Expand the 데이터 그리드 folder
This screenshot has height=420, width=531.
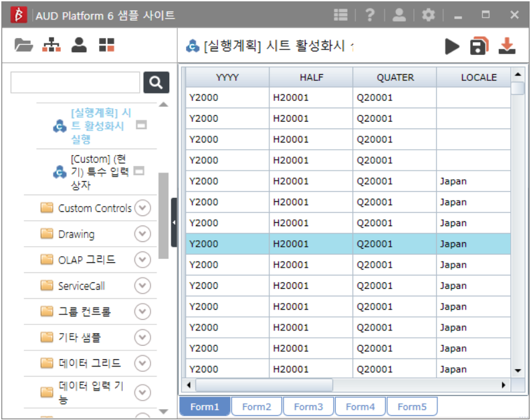point(142,363)
